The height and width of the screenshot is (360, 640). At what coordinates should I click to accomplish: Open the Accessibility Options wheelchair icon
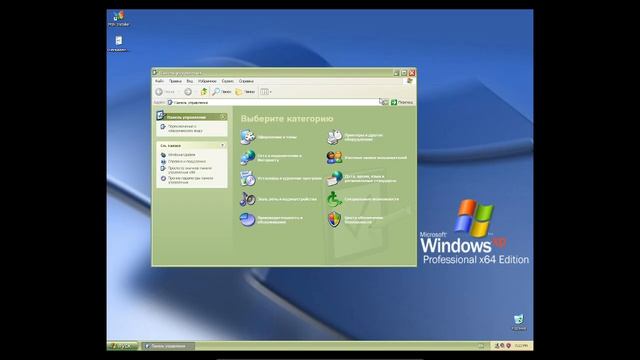click(x=334, y=199)
